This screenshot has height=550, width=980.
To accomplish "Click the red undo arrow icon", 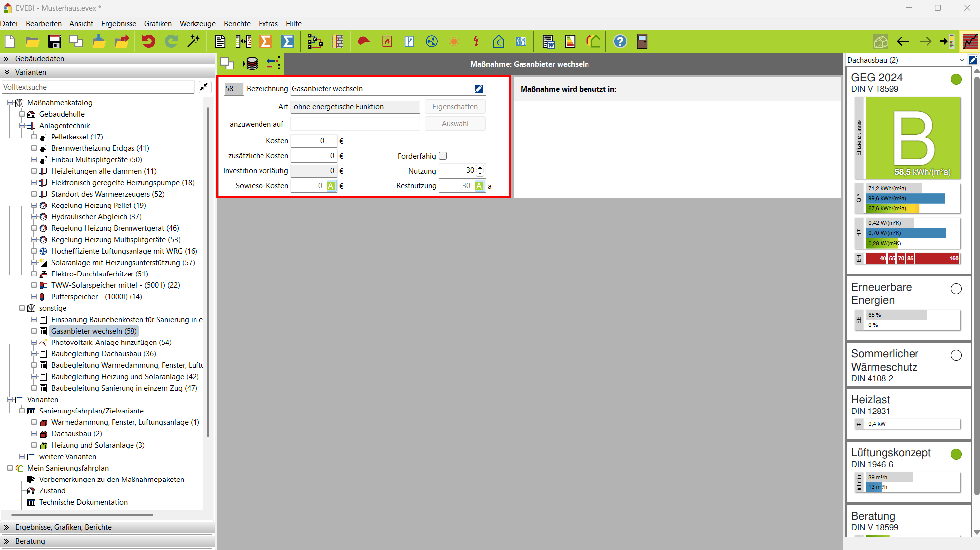I will click(x=148, y=41).
